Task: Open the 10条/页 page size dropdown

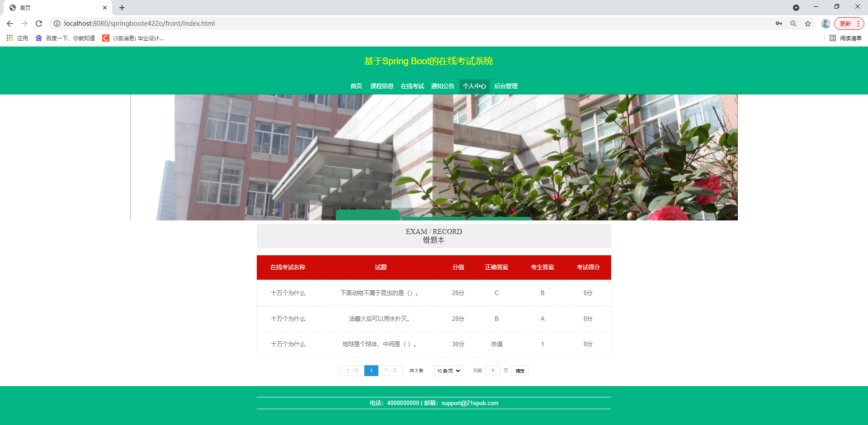Action: pyautogui.click(x=447, y=370)
